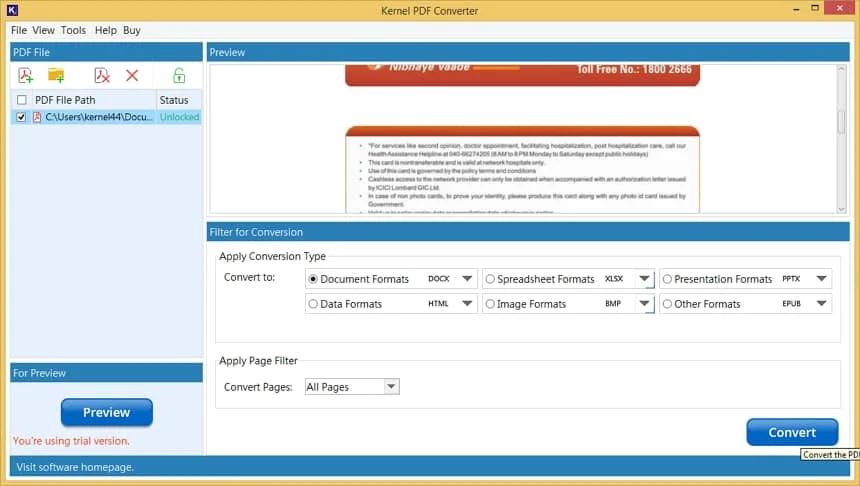860x486 pixels.
Task: Click the green unlock padlock icon
Action: coord(179,75)
